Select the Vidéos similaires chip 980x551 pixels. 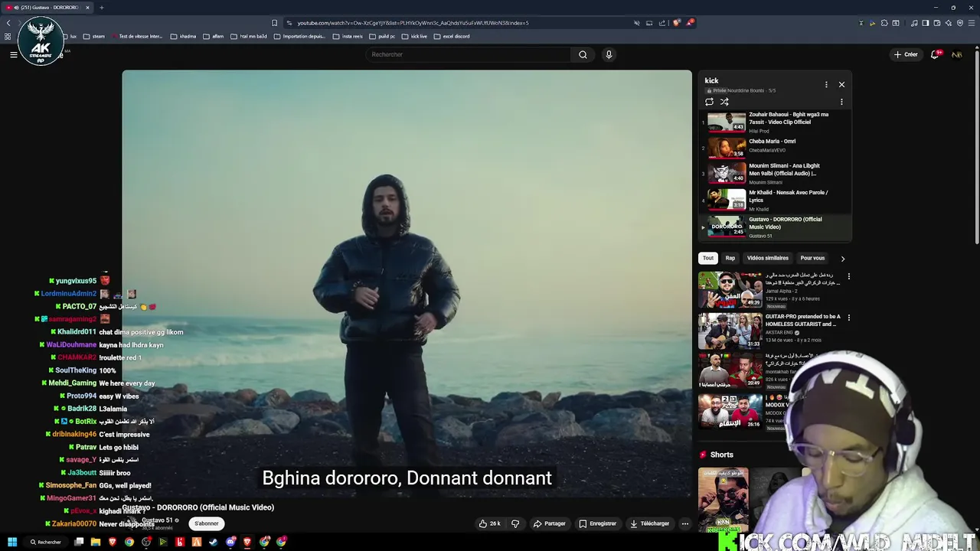click(767, 258)
